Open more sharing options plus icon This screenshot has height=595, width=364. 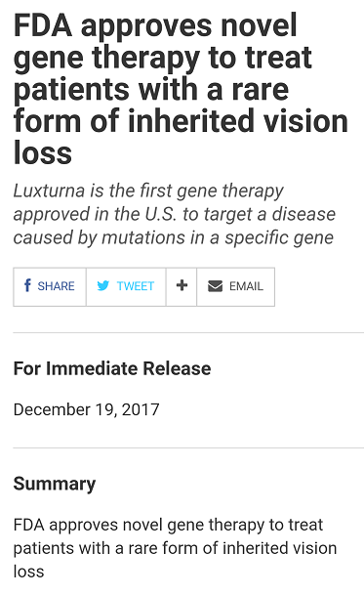(x=182, y=285)
